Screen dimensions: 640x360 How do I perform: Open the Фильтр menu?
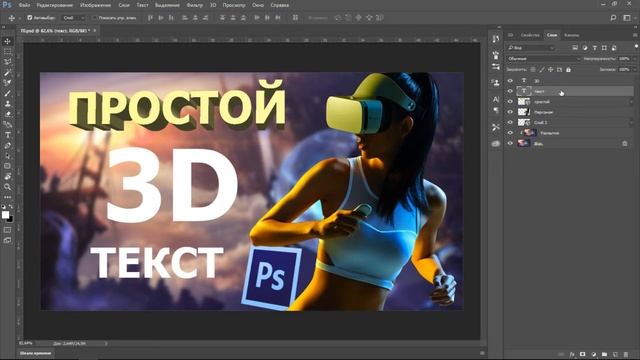coord(195,5)
